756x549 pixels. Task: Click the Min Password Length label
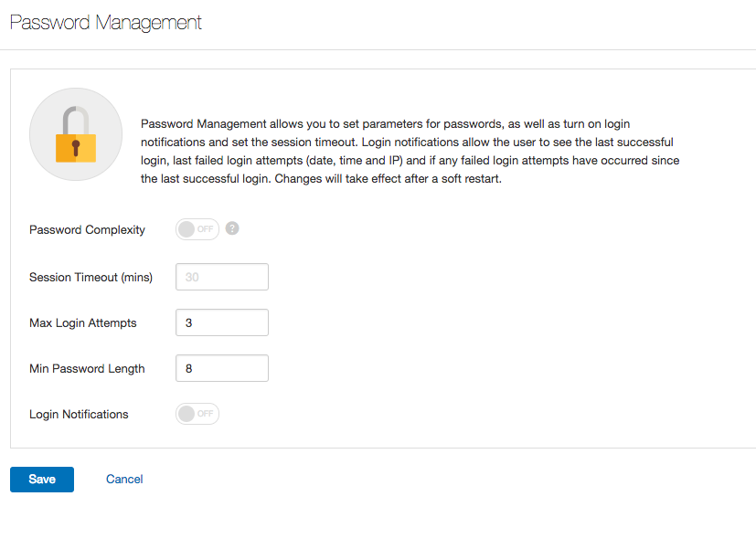click(87, 368)
